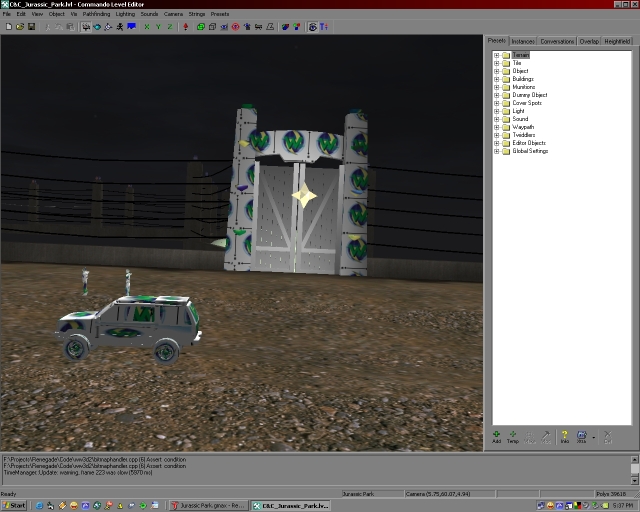Expand the Buildings folder node
Viewport: 640px width, 512px height.
[x=496, y=79]
